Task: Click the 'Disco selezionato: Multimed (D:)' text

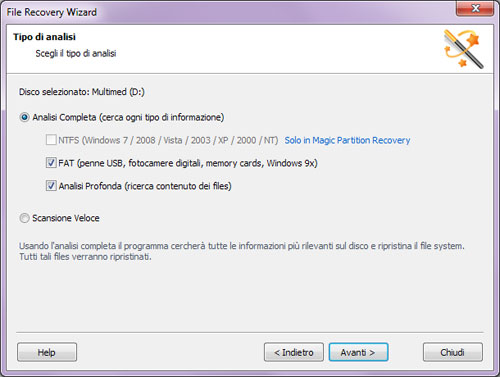Action: [x=82, y=92]
